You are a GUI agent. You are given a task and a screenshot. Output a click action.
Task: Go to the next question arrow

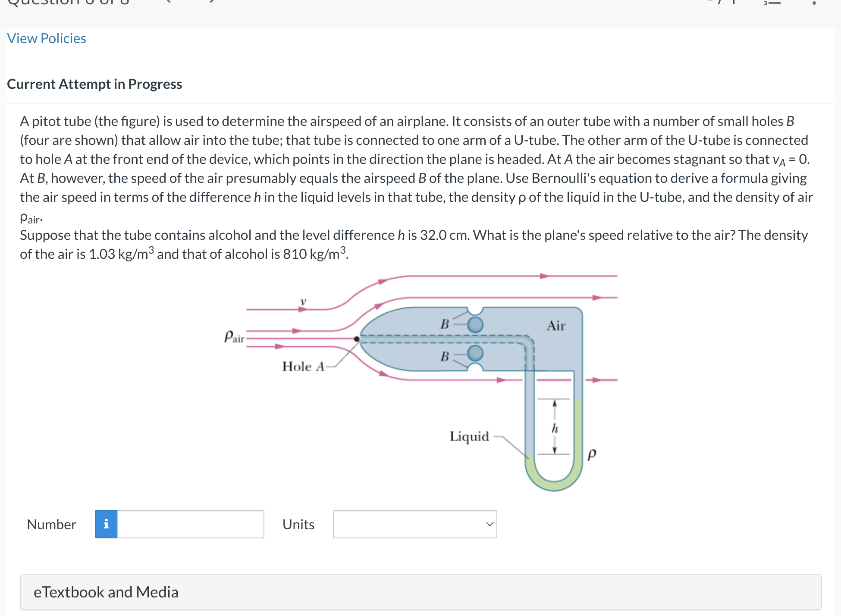(211, 3)
